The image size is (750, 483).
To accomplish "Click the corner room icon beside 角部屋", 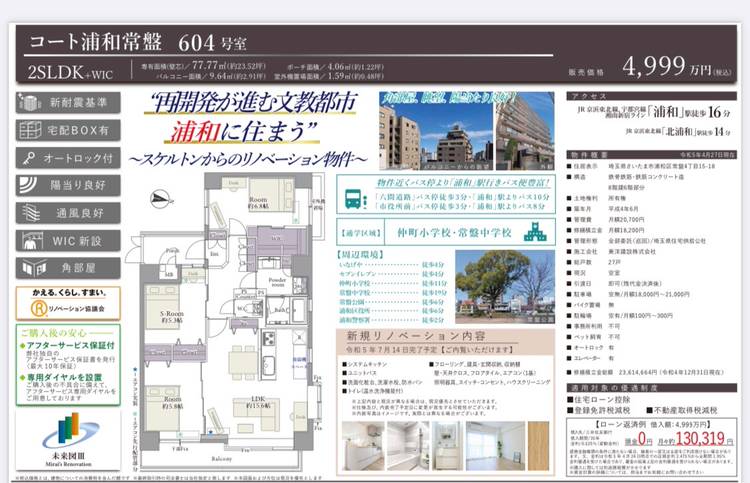I will (34, 268).
